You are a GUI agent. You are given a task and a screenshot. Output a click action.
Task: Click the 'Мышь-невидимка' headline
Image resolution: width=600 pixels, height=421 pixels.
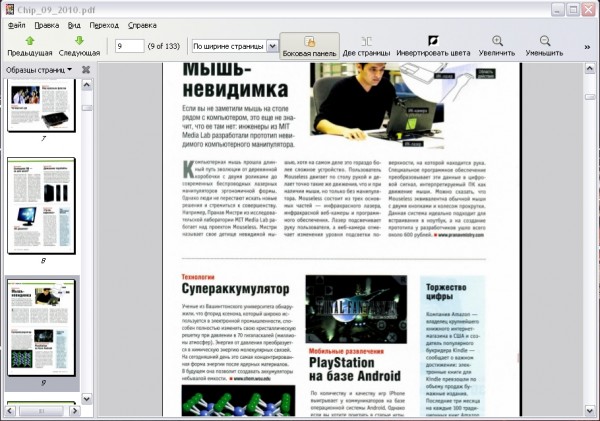pyautogui.click(x=235, y=80)
